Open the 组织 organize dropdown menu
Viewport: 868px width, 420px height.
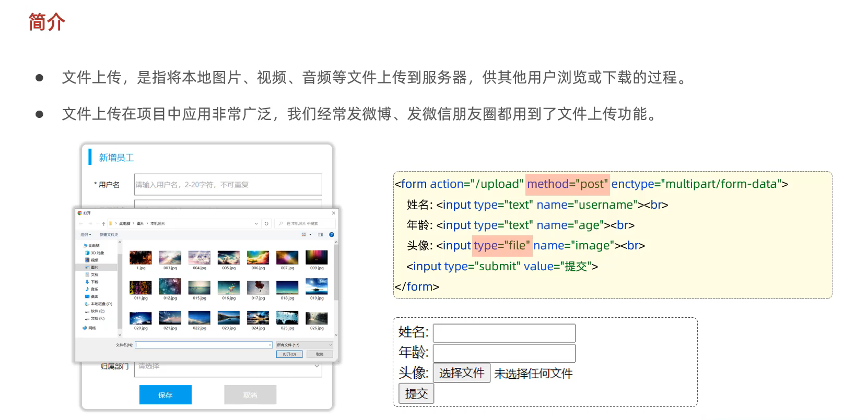[86, 235]
